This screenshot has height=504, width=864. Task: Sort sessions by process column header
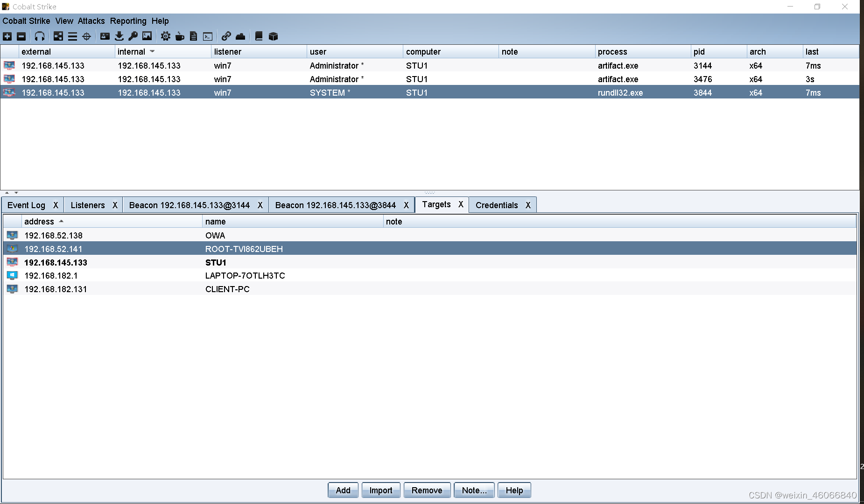[643, 52]
